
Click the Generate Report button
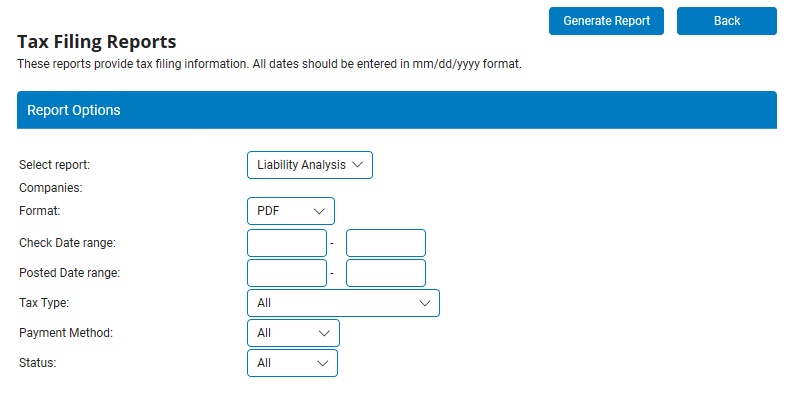point(606,21)
